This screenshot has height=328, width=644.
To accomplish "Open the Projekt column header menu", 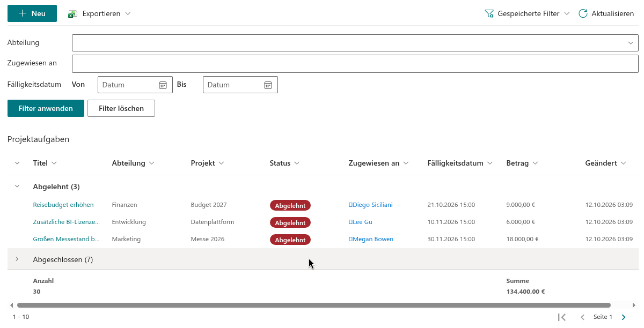I will pyautogui.click(x=208, y=163).
